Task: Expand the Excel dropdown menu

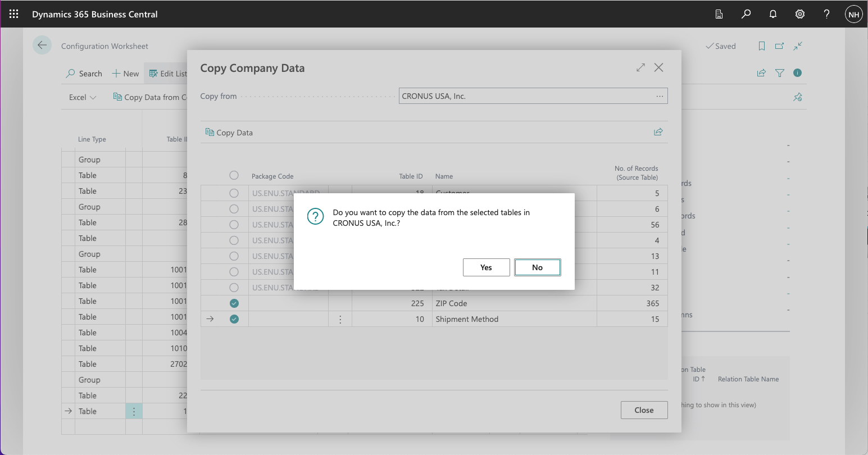Action: coord(83,97)
